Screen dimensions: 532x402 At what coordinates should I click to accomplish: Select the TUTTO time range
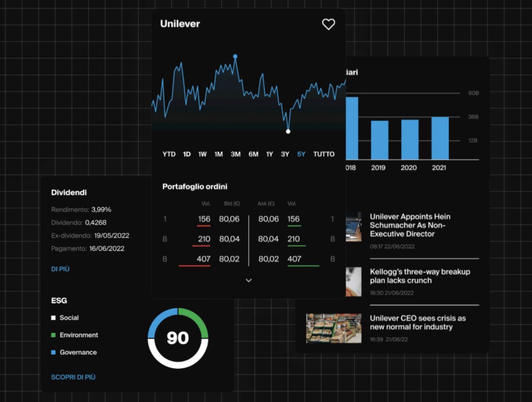point(324,154)
